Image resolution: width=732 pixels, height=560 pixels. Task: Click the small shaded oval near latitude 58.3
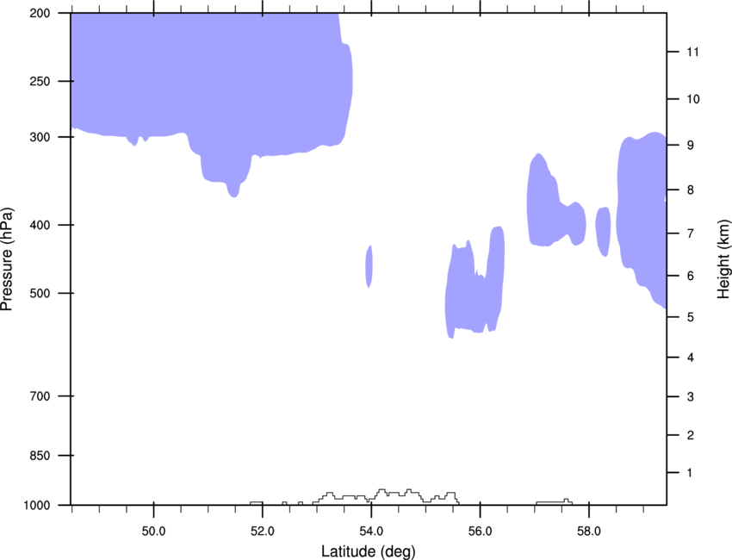point(603,232)
